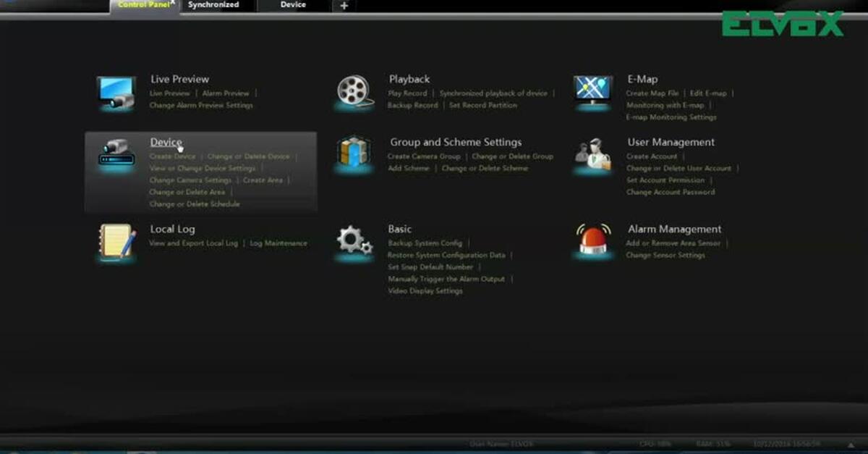Open the Alarm Management siren icon
Screen dimensions: 868x454
pyautogui.click(x=593, y=239)
